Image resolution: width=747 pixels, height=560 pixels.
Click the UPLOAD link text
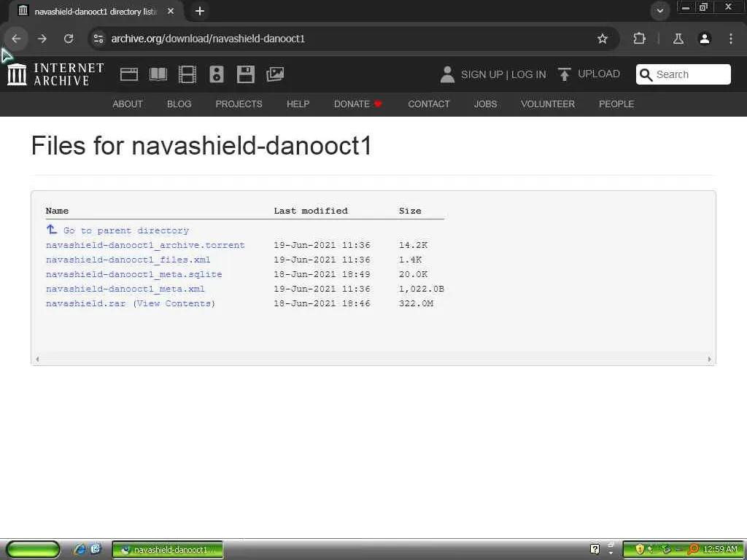point(599,74)
